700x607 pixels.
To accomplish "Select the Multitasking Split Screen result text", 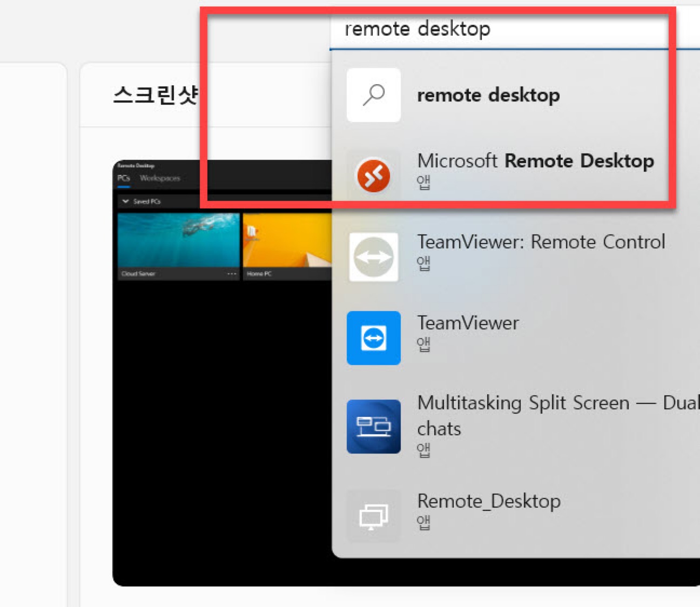I will point(558,416).
